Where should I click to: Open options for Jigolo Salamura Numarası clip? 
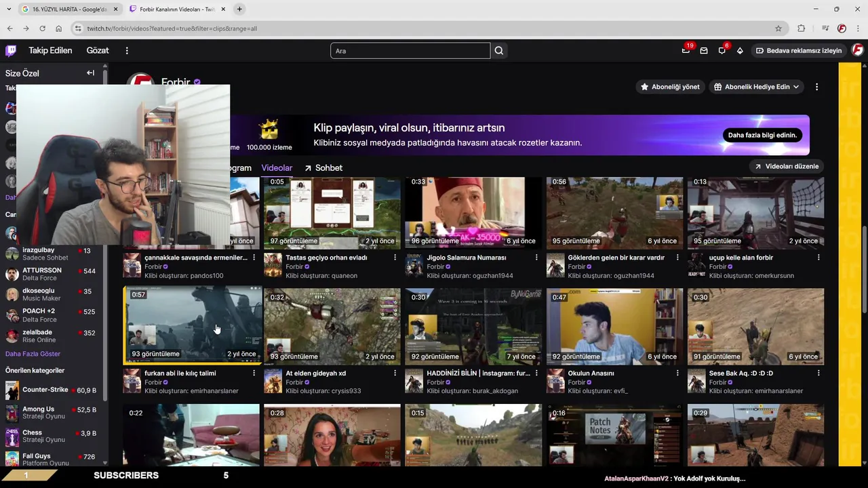(x=536, y=258)
